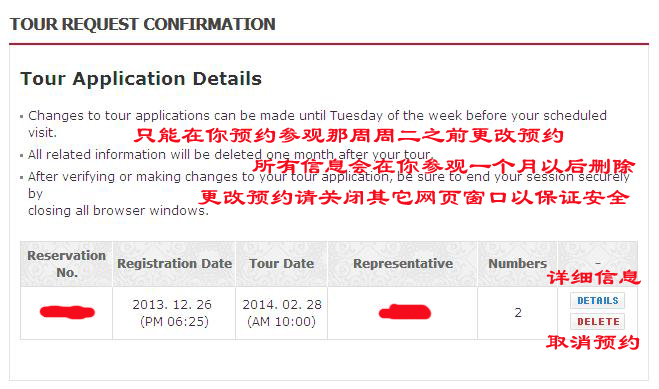This screenshot has width=659, height=389.
Task: Open the tour reservation DETAILS button
Action: click(x=597, y=300)
